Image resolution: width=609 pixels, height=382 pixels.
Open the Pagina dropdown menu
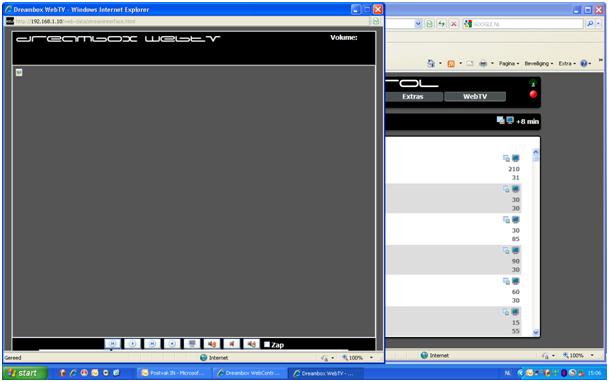[x=509, y=63]
